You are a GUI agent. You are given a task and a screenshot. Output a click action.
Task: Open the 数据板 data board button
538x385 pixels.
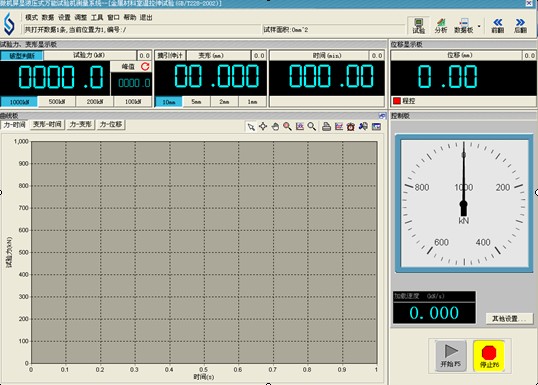click(464, 26)
